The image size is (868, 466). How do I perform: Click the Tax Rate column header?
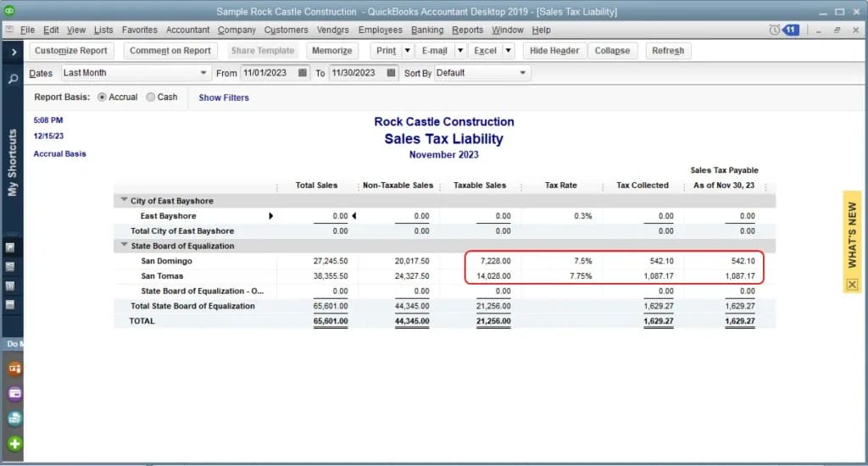[561, 186]
